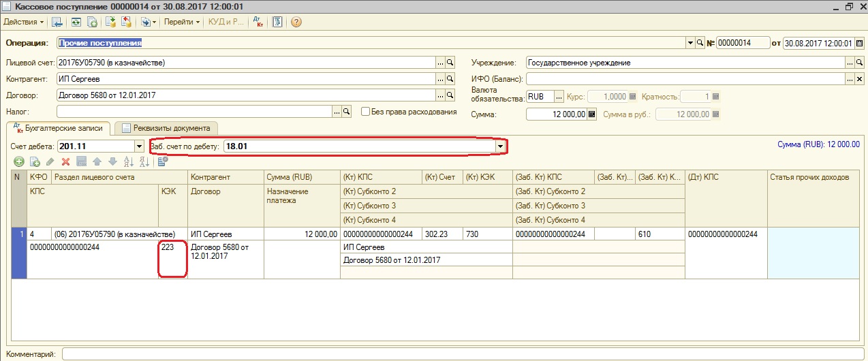Open the calculator beside the Сумма field
The height and width of the screenshot is (361, 868).
pos(591,114)
